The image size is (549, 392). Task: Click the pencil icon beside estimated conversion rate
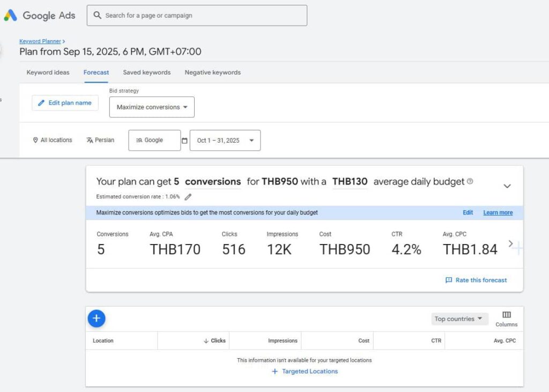[188, 197]
